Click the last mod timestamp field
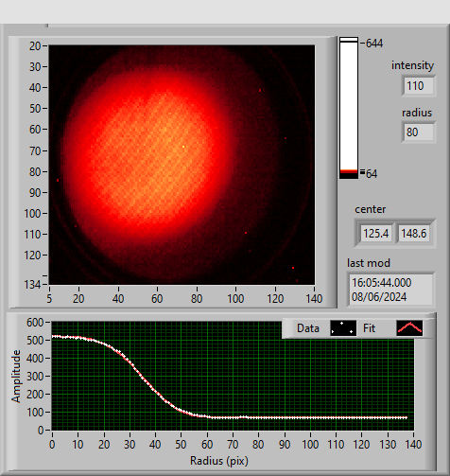Viewport: 450px width, 476px height. [x=390, y=290]
